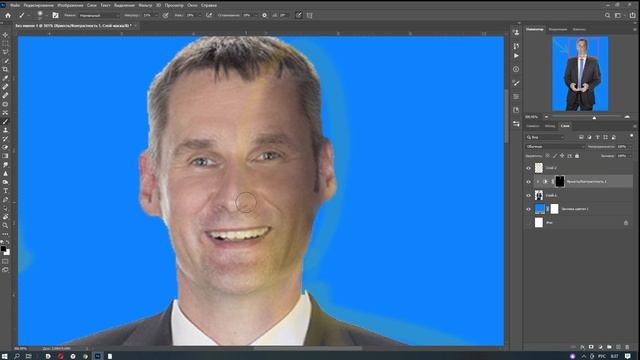Open the brush settings panel icon

coord(55,15)
